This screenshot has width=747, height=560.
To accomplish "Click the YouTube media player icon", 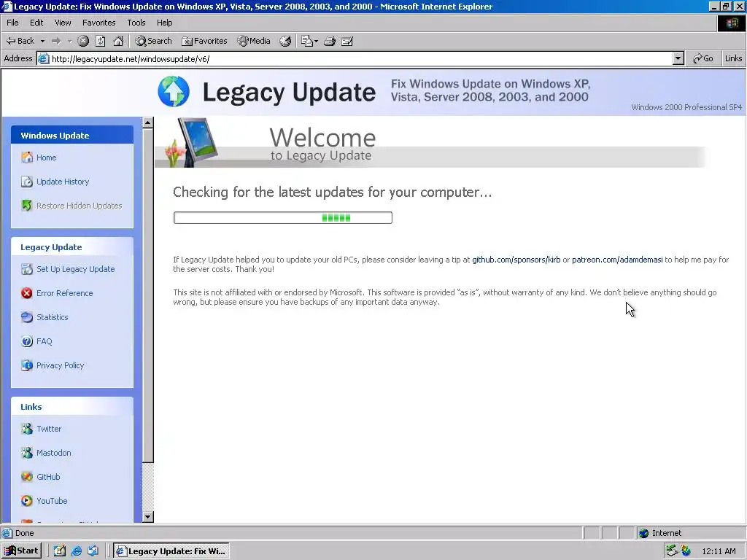I will point(27,500).
